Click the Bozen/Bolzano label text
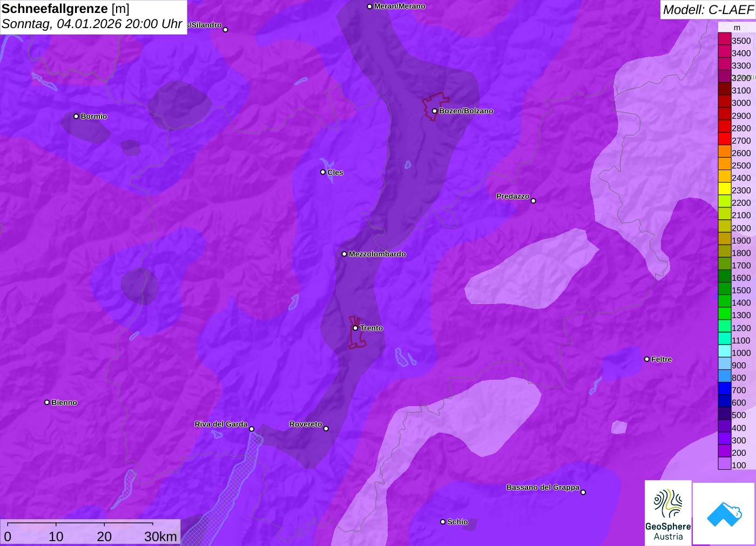756x546 pixels. point(466,111)
